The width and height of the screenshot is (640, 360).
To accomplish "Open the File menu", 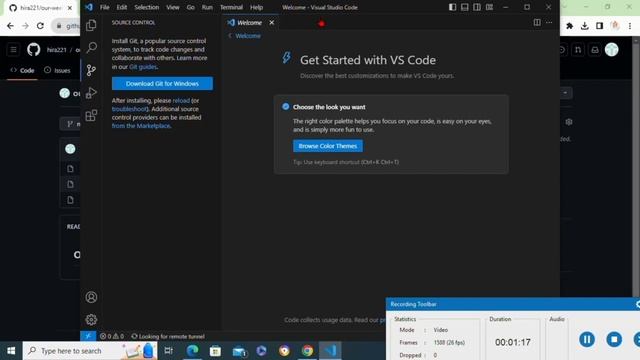I will pos(104,7).
